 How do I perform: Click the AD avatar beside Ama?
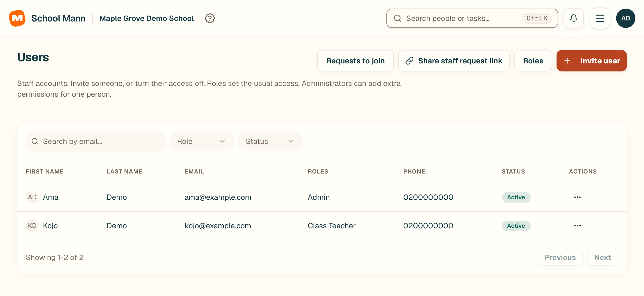coord(32,197)
